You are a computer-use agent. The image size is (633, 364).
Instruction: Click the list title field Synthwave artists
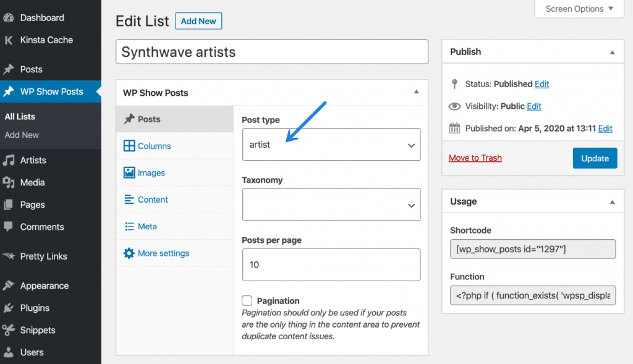tap(272, 52)
